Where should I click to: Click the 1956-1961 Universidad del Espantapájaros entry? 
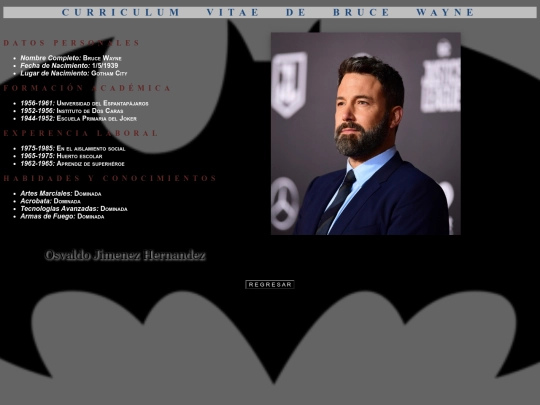click(84, 103)
